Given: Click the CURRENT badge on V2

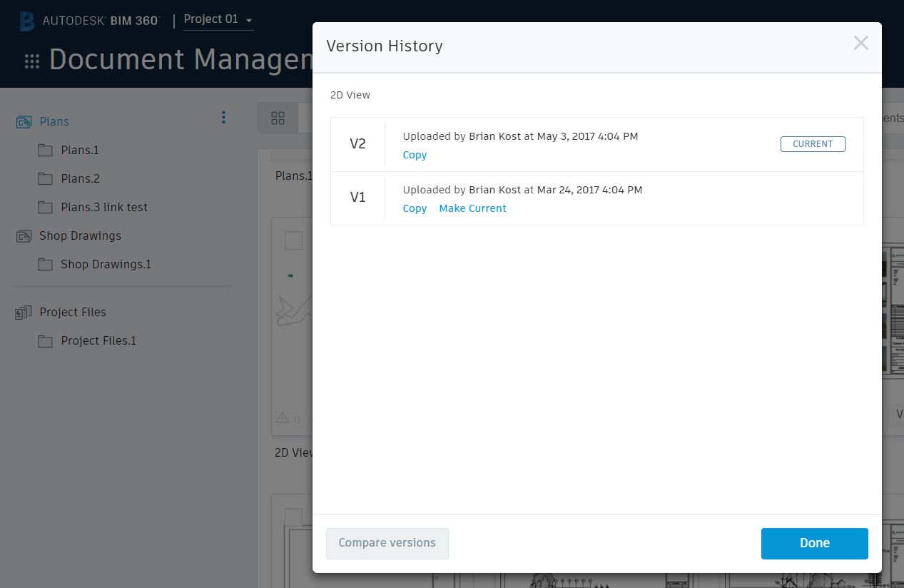Looking at the screenshot, I should tap(813, 144).
